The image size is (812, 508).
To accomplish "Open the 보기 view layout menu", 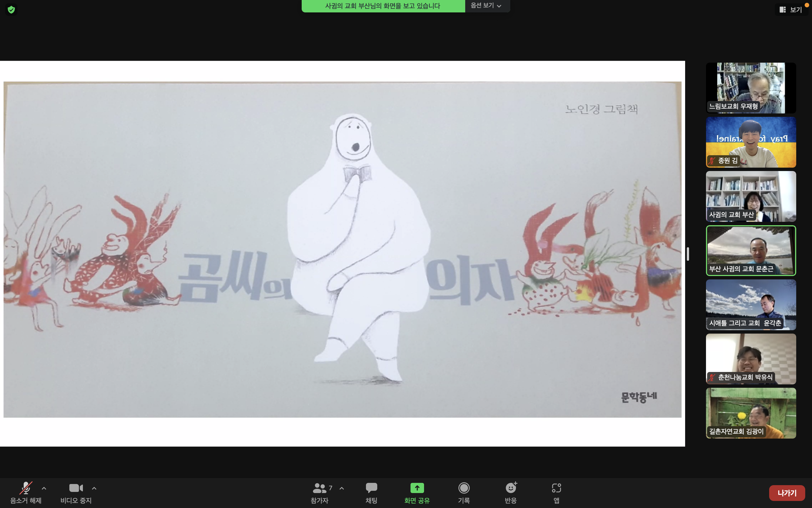I will coord(791,9).
